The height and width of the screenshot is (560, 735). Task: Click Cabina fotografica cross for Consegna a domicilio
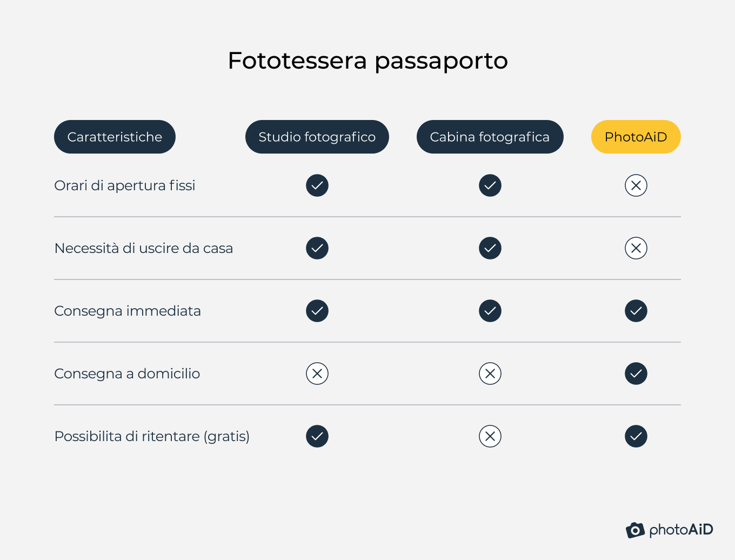pyautogui.click(x=490, y=374)
